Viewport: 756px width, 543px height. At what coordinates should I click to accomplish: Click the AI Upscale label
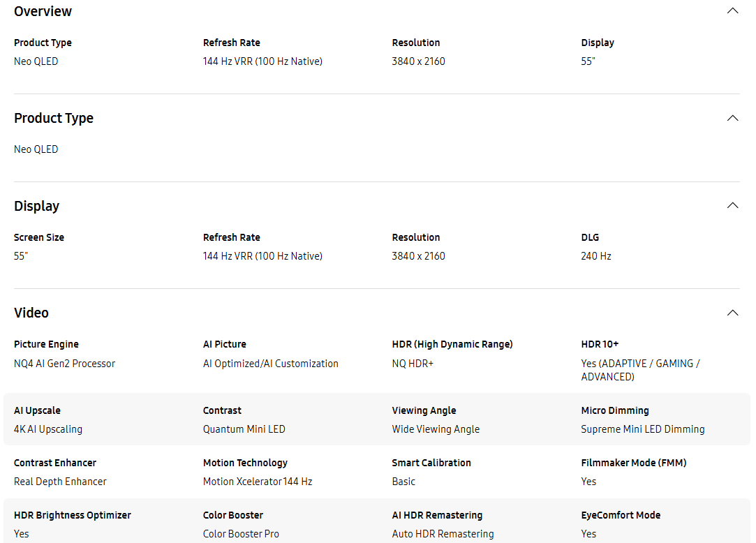pyautogui.click(x=37, y=410)
